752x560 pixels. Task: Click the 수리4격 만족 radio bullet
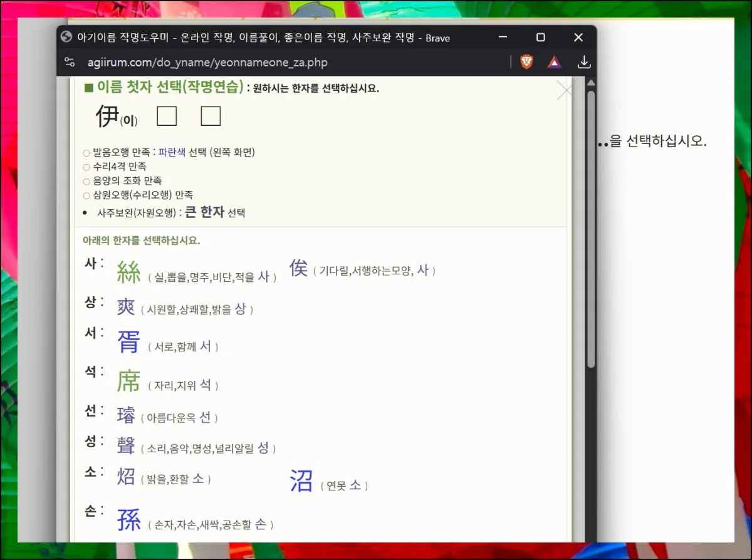[86, 167]
